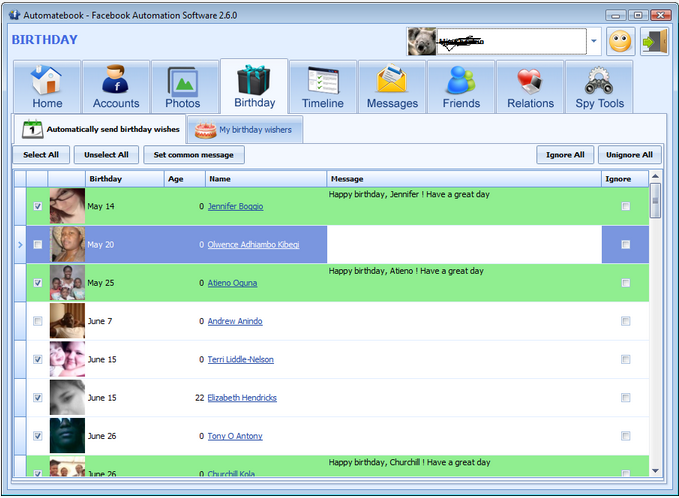The width and height of the screenshot is (679, 498).
Task: Click Atieno Oguna's family photo thumbnail
Action: (x=67, y=283)
